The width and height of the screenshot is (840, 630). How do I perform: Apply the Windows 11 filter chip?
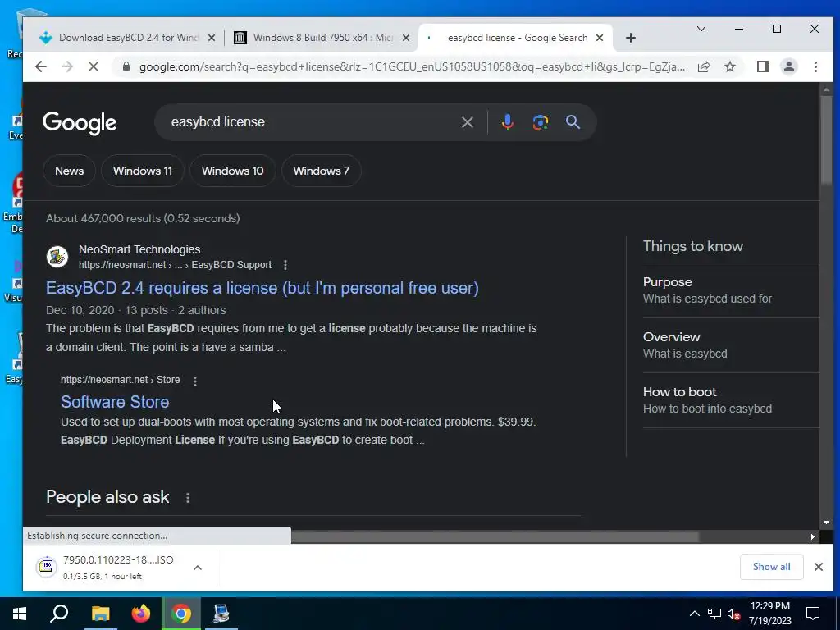[143, 171]
